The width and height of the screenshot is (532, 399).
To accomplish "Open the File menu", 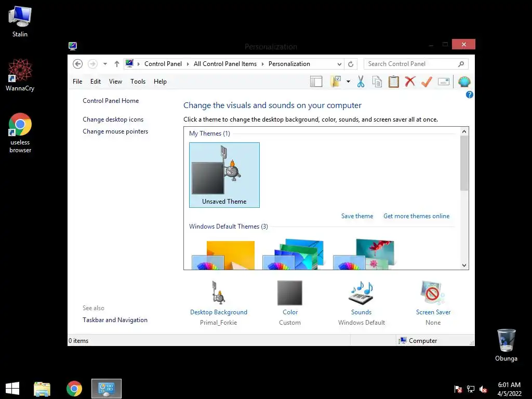I will point(77,82).
